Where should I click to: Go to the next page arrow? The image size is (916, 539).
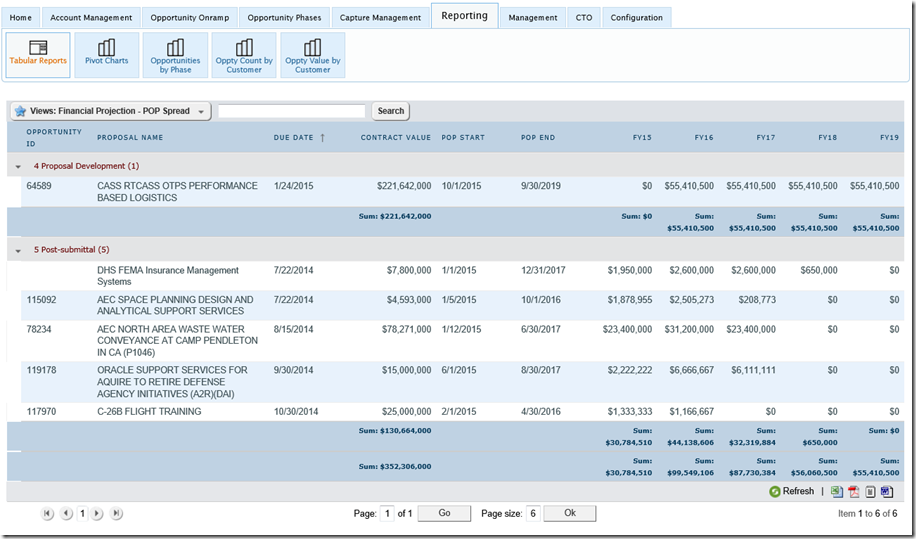[98, 513]
